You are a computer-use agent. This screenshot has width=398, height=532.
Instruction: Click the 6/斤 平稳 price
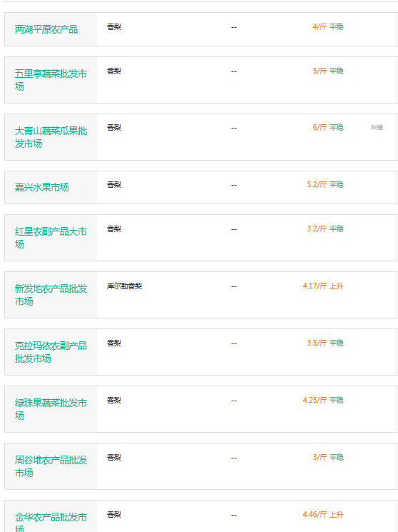point(328,127)
